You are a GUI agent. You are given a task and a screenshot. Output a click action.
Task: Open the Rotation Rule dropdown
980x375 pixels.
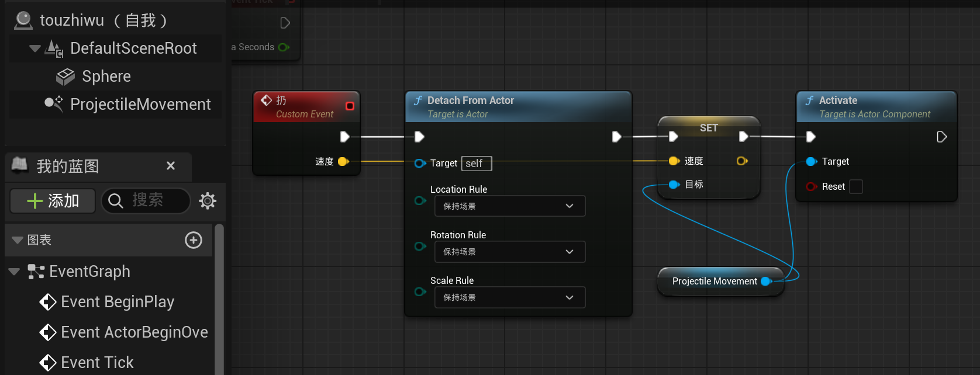[509, 252]
